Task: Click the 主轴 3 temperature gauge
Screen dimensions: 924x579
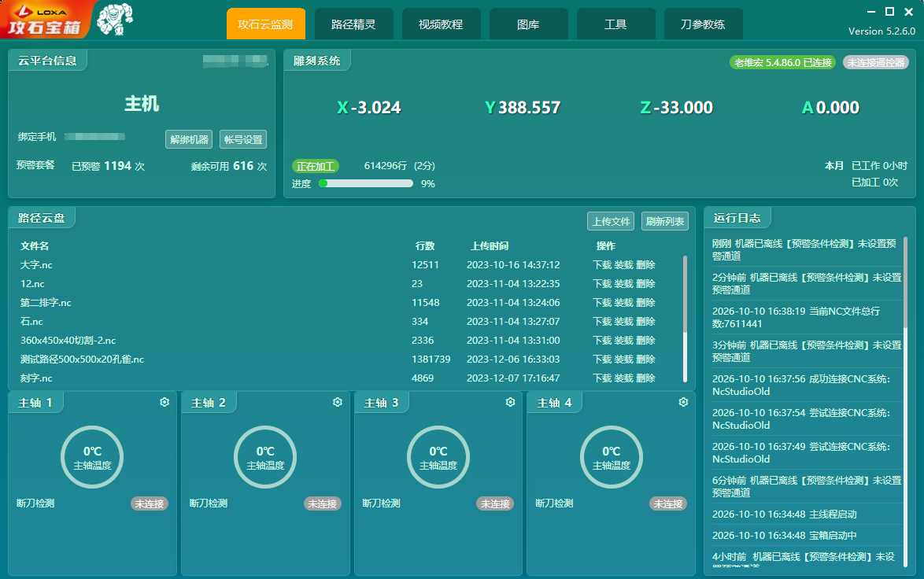Action: pyautogui.click(x=438, y=457)
